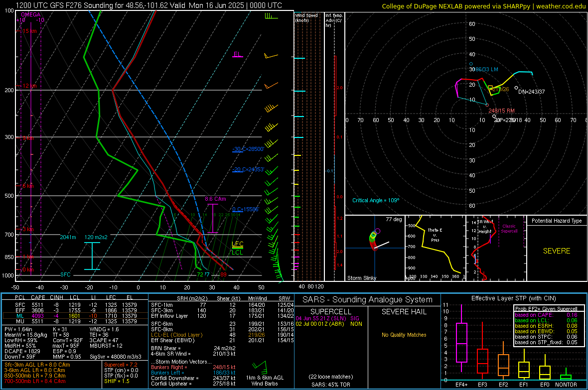Click the -20 C=24353' height label

pos(248,169)
